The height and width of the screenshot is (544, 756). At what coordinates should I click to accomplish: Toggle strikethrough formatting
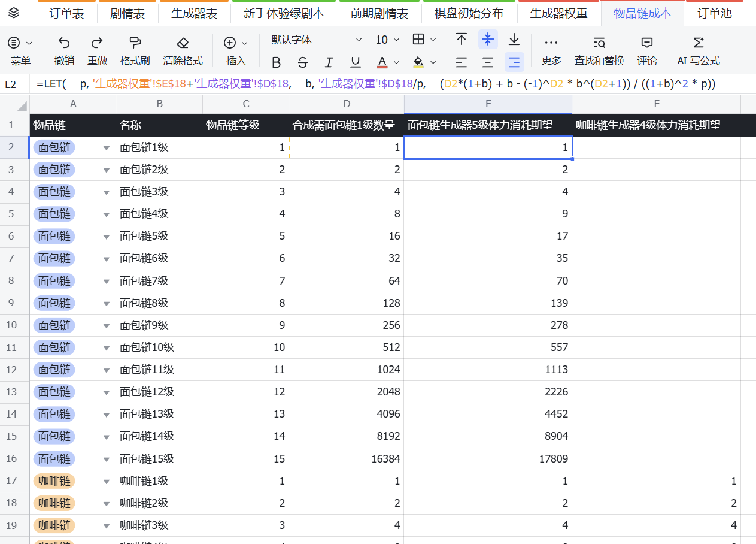pos(303,62)
